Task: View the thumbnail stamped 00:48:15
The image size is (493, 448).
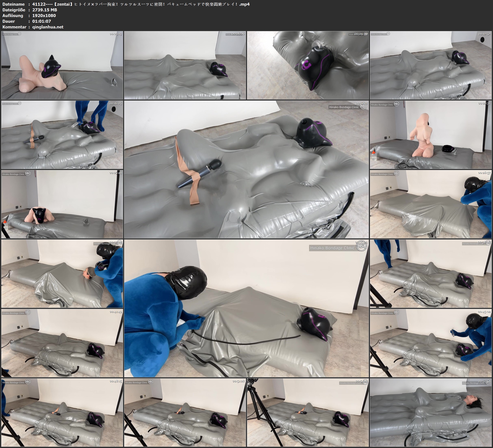Action: (62, 412)
